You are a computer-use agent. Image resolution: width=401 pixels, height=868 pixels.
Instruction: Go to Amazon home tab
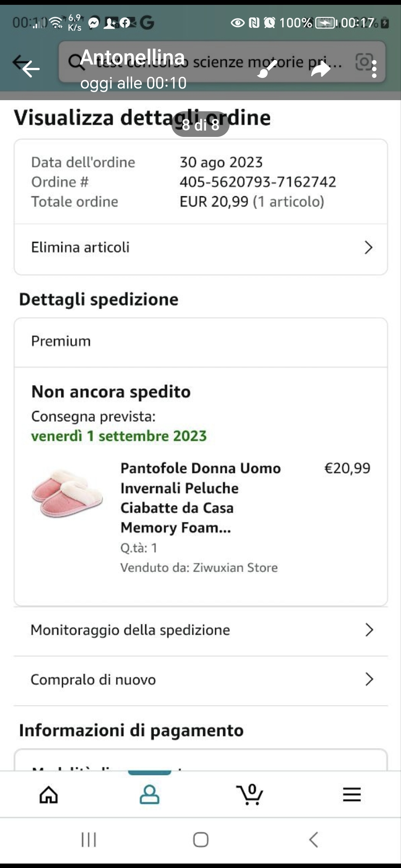click(49, 795)
